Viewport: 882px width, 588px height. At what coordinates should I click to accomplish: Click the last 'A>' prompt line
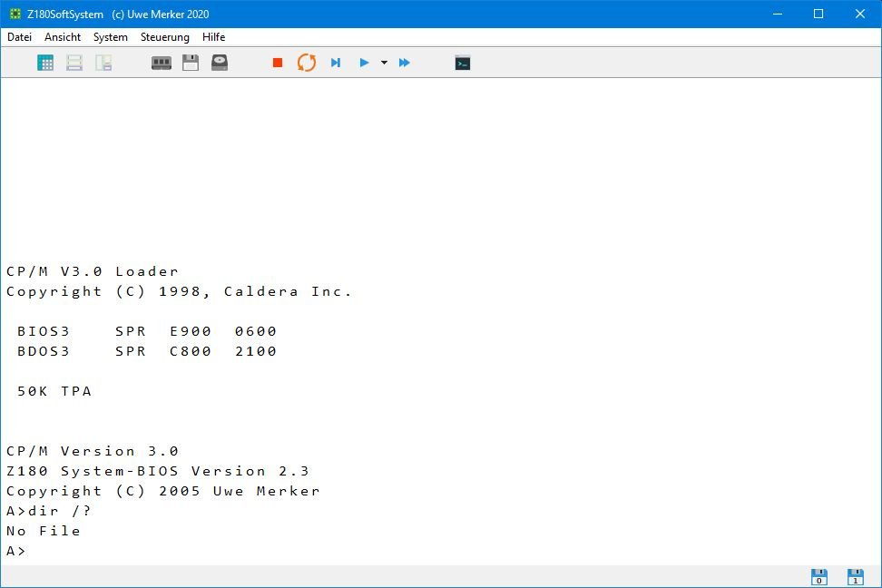[15, 551]
